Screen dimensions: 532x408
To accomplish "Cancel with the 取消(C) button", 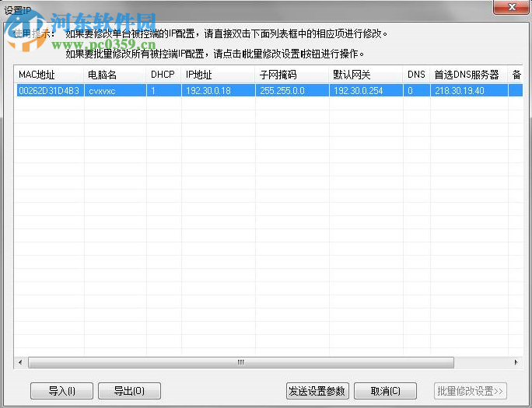I will point(385,391).
